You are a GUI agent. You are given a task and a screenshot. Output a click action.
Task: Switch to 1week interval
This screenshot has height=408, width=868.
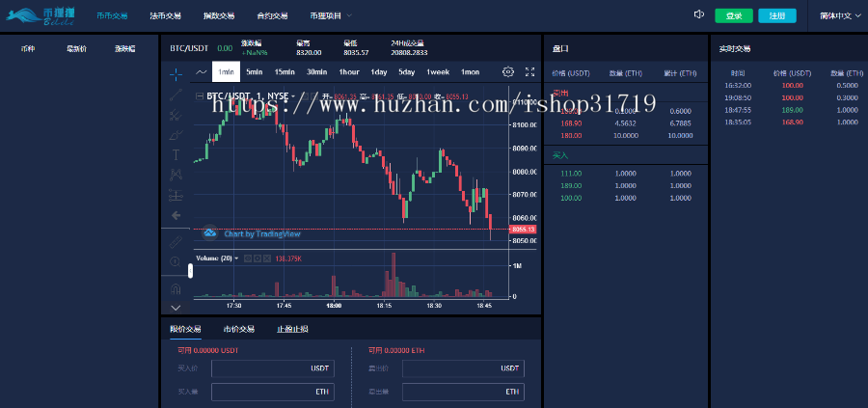tap(438, 72)
